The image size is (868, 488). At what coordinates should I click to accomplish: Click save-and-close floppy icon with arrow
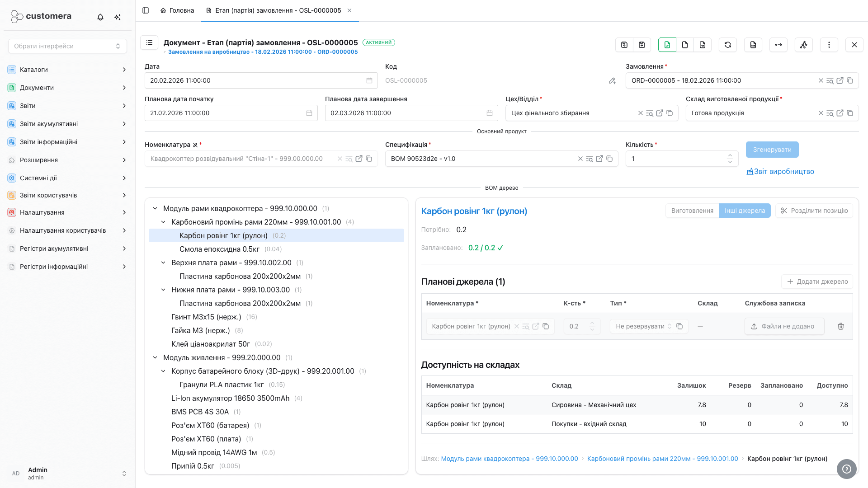[642, 45]
